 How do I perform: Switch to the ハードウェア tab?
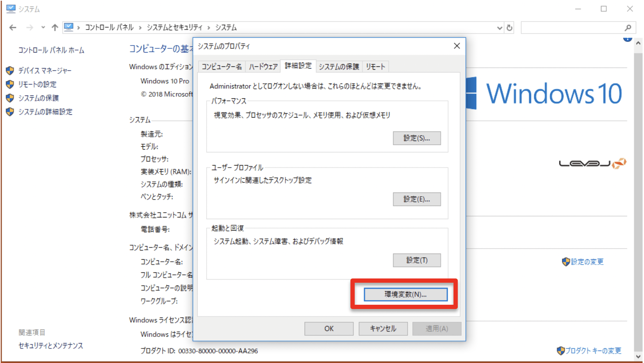click(263, 67)
